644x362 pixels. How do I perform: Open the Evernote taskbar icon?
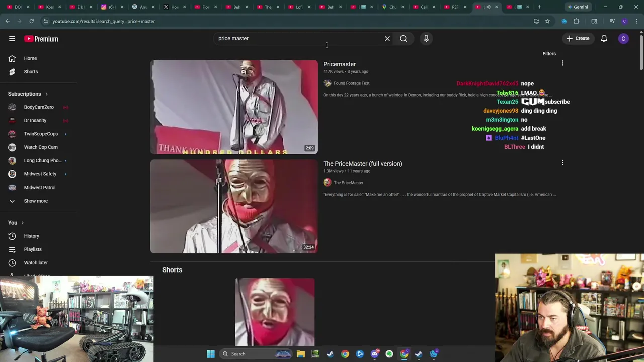(x=389, y=354)
